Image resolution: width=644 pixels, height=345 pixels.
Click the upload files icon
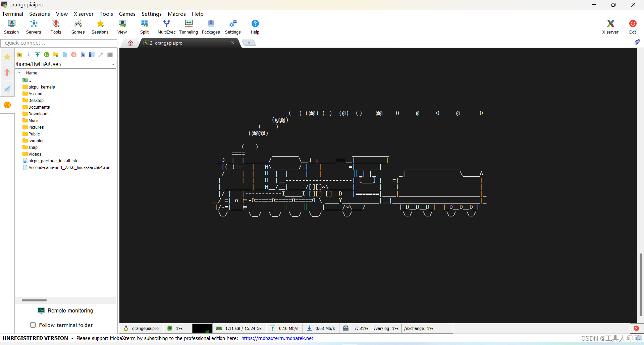pyautogui.click(x=38, y=55)
